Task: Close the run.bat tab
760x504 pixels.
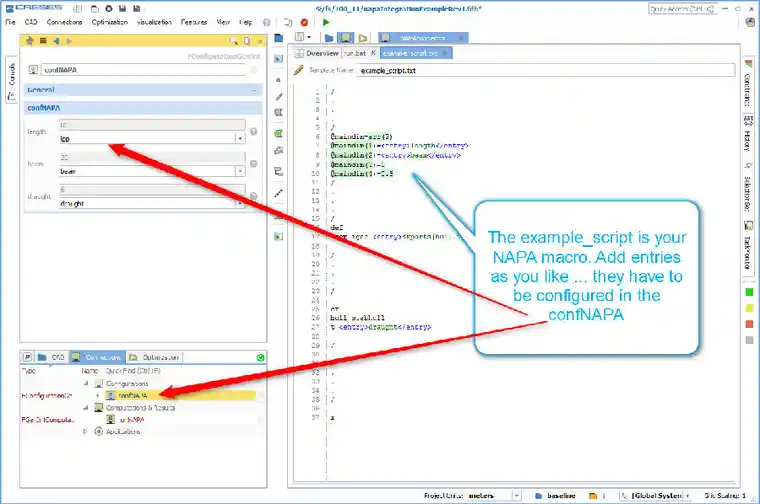Action: pos(373,53)
